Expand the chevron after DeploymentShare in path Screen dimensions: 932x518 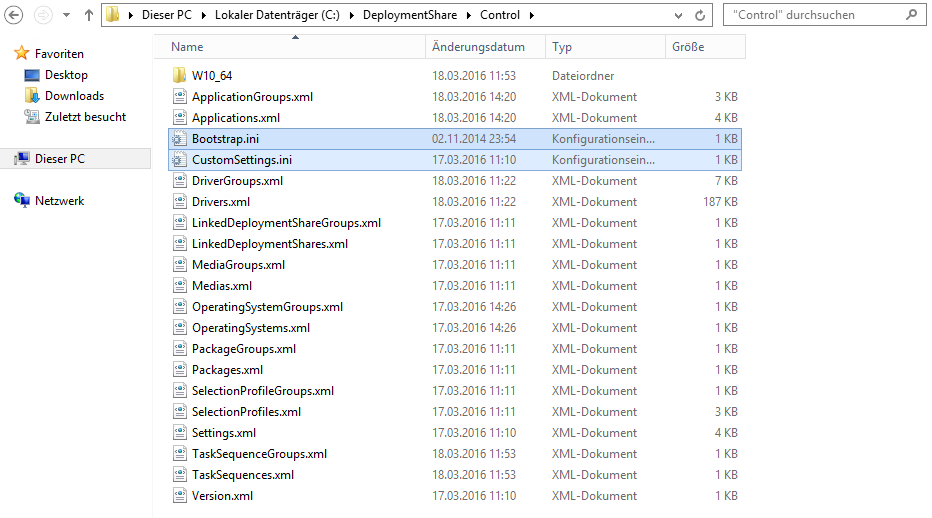coord(469,16)
